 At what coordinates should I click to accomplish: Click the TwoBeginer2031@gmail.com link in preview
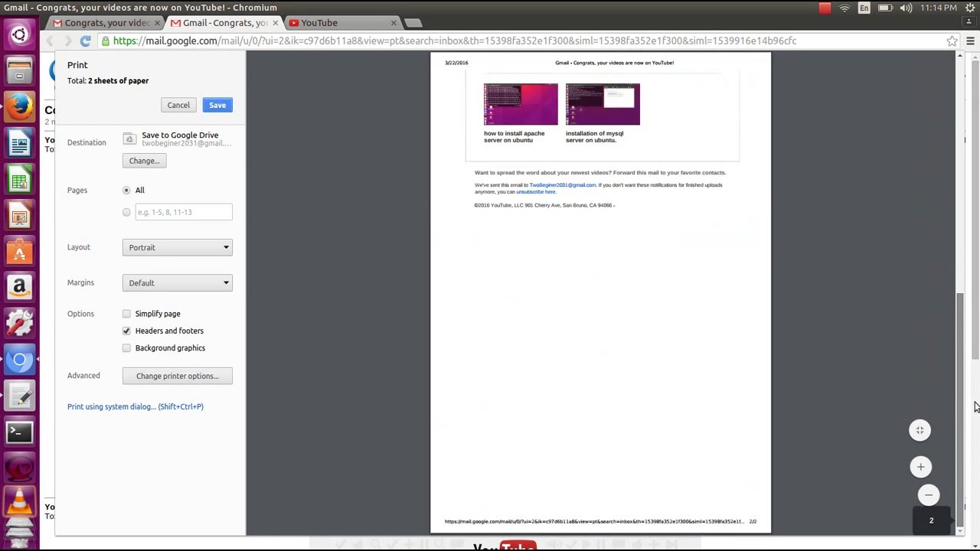point(563,185)
